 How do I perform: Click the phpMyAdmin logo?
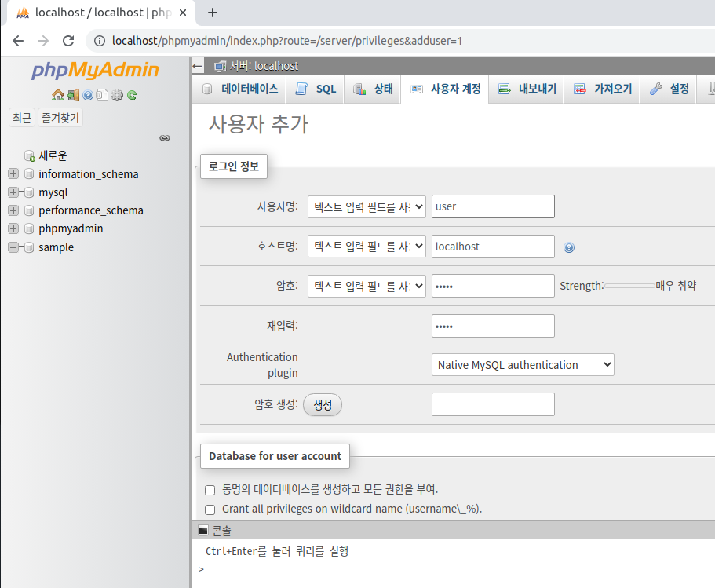pos(95,70)
